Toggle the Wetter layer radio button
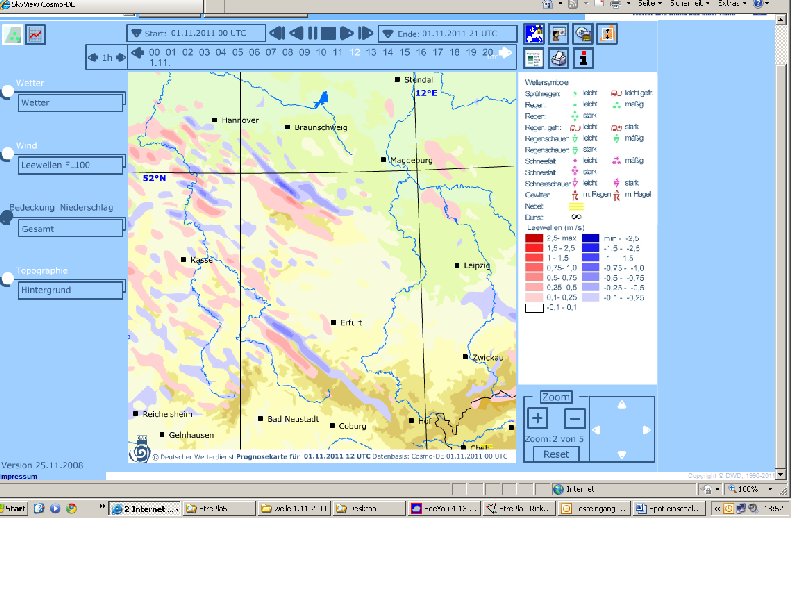800x600 pixels. tap(7, 91)
